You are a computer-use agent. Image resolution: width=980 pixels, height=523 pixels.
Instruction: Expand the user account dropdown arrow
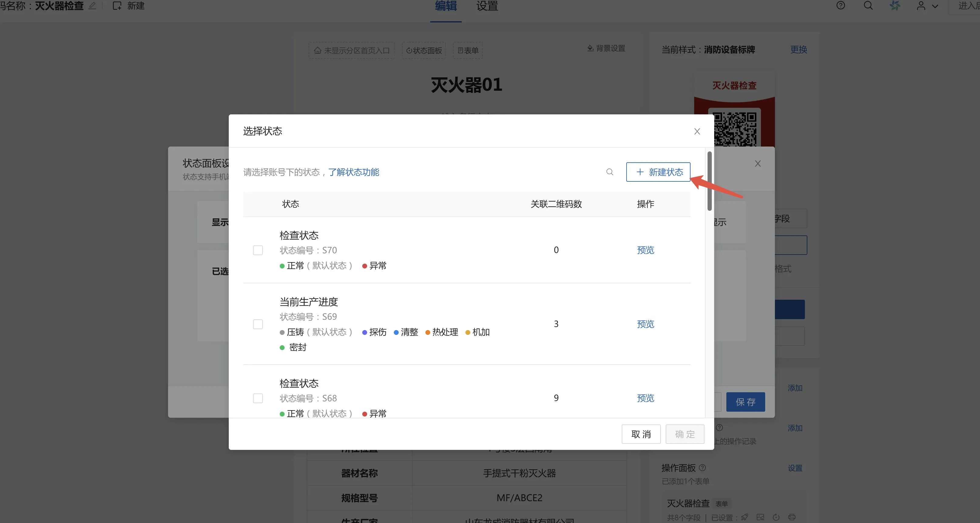[x=935, y=6]
